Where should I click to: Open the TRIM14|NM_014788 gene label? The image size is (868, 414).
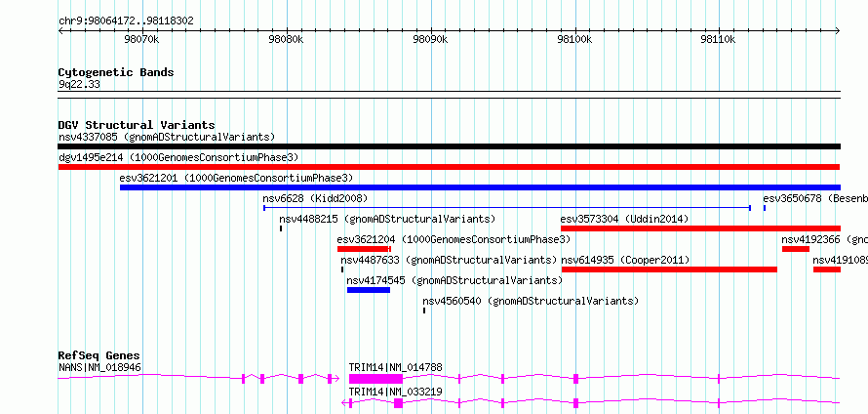click(395, 367)
